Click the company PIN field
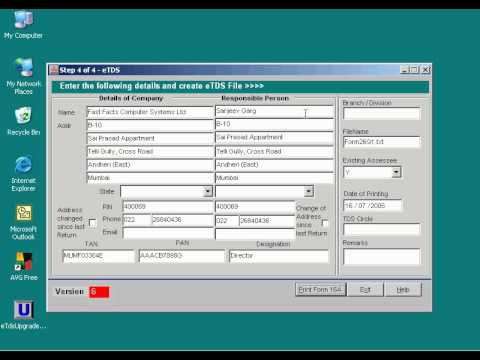480x360 pixels. click(168, 207)
